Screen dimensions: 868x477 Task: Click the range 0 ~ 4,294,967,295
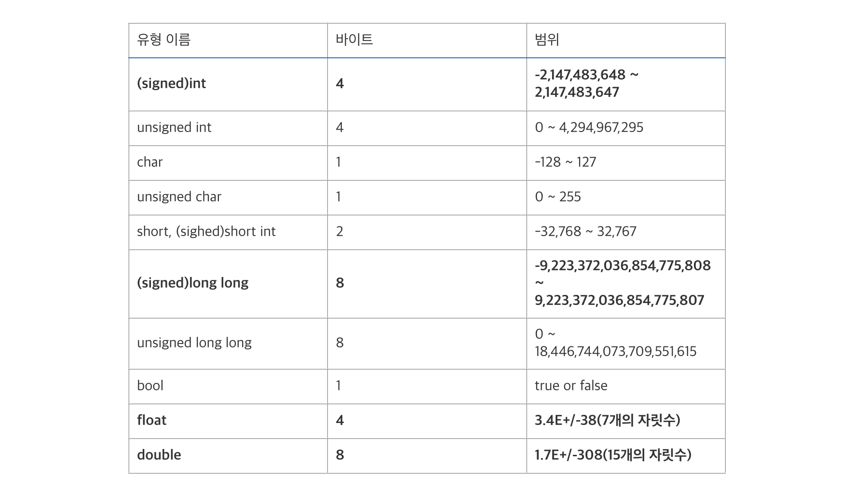click(x=626, y=128)
